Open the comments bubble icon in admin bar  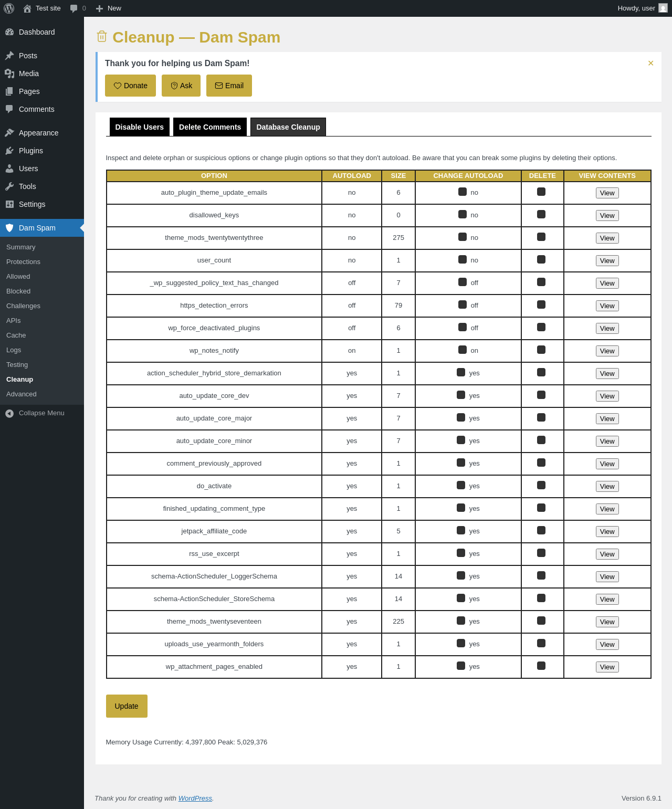click(73, 8)
